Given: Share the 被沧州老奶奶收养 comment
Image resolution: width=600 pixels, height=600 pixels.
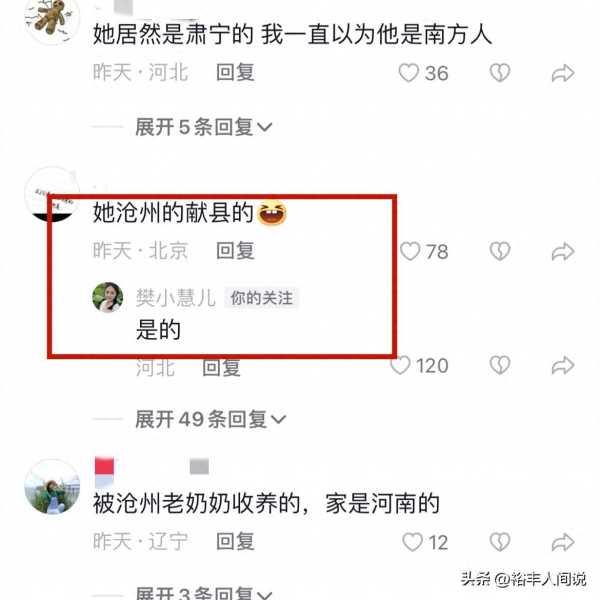Looking at the screenshot, I should tap(563, 542).
